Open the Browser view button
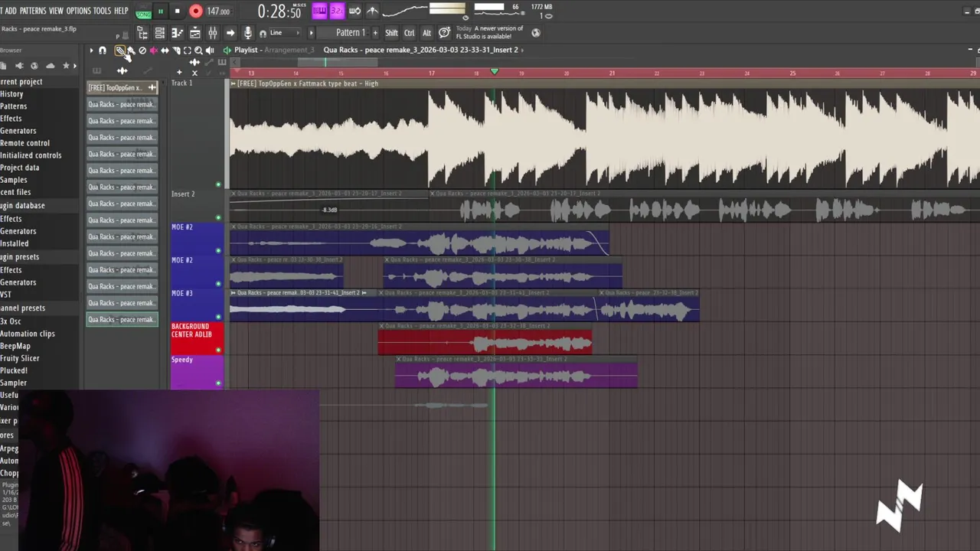The image size is (980, 551). point(142,33)
